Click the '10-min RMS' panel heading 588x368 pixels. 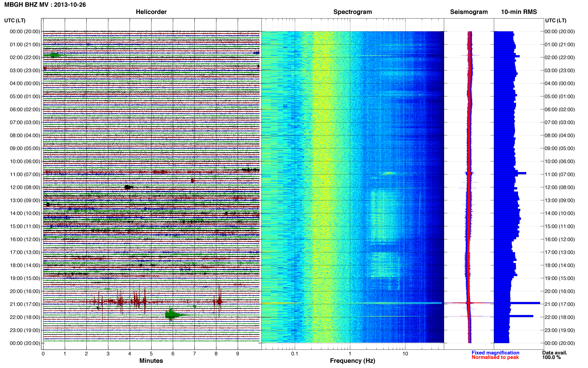pos(519,12)
